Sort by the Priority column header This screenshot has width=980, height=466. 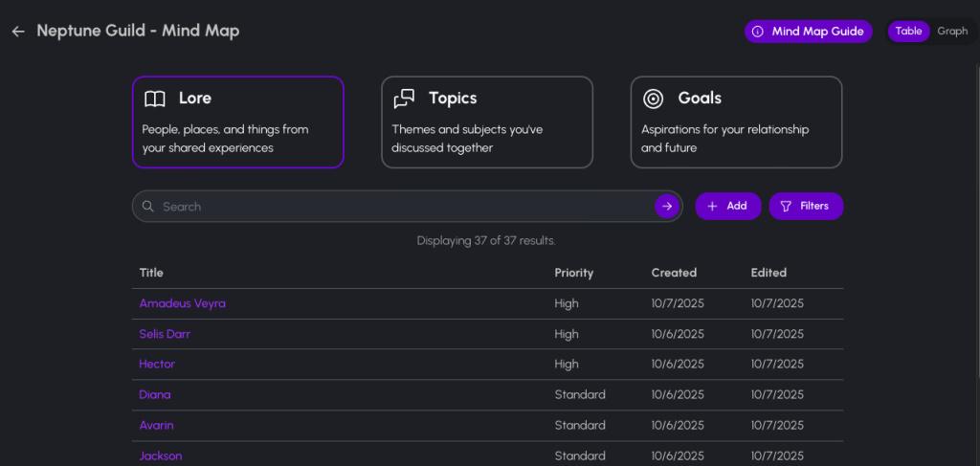tap(573, 273)
